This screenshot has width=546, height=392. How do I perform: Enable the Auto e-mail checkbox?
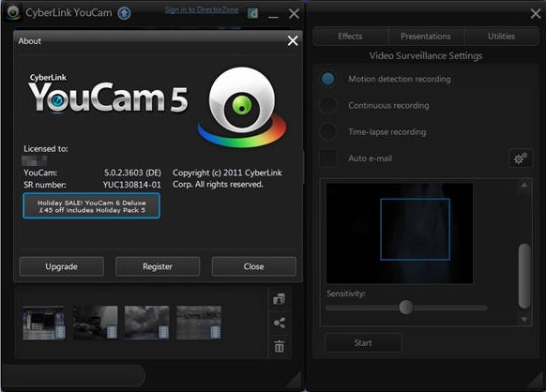(328, 158)
